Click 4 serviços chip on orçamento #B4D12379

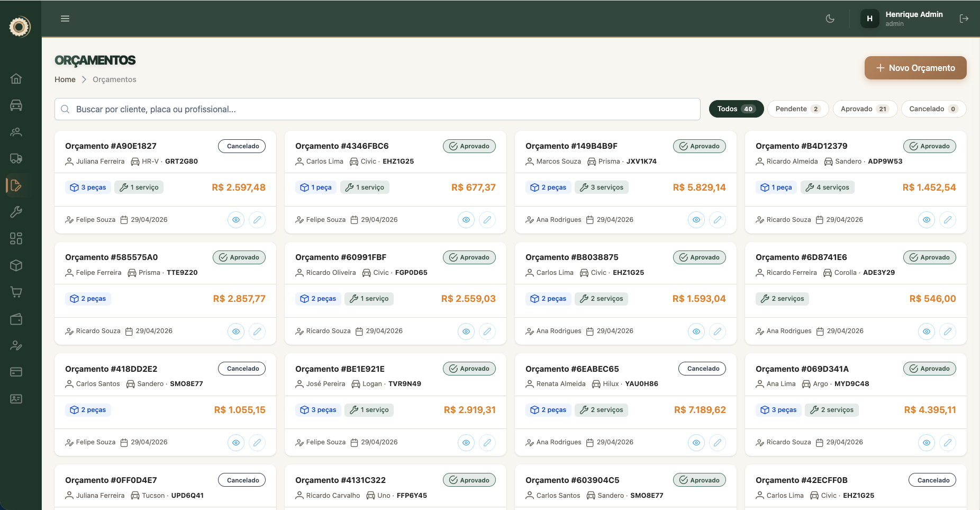tap(828, 187)
